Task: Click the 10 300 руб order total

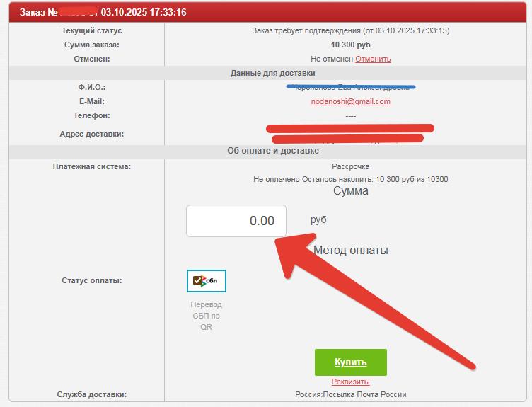Action: point(350,45)
